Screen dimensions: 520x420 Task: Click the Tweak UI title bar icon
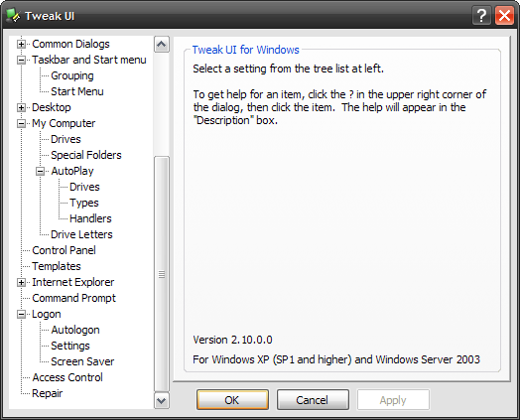click(13, 16)
